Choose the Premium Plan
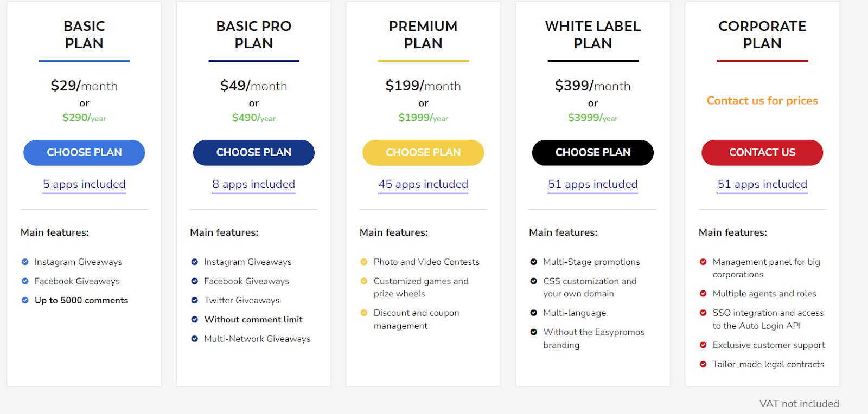The height and width of the screenshot is (414, 868). [423, 152]
